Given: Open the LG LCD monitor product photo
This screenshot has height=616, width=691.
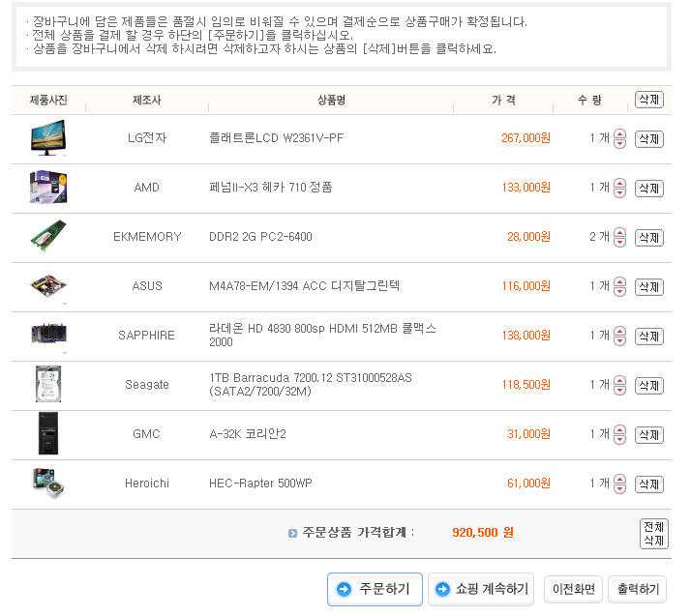Looking at the screenshot, I should coord(48,138).
